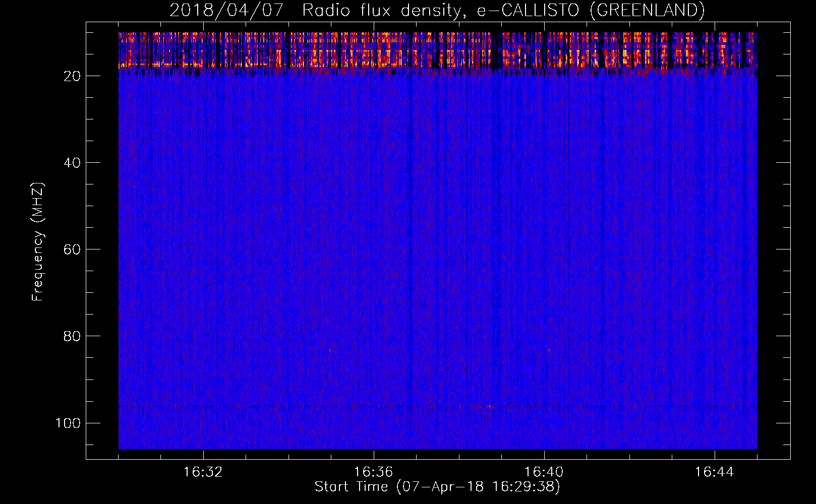Click the 80 MHz frequency tick label
This screenshot has height=504, width=816.
(72, 336)
